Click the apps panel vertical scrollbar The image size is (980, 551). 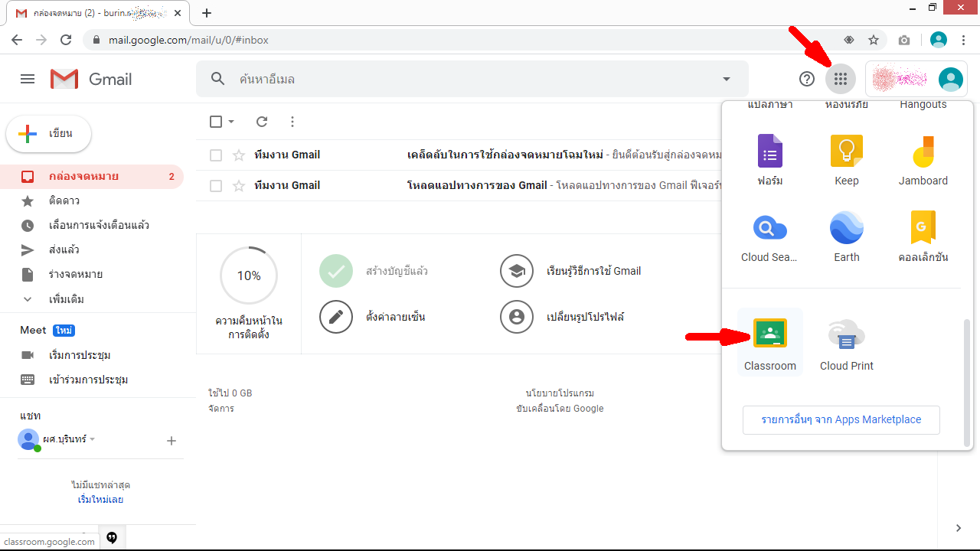[966, 383]
